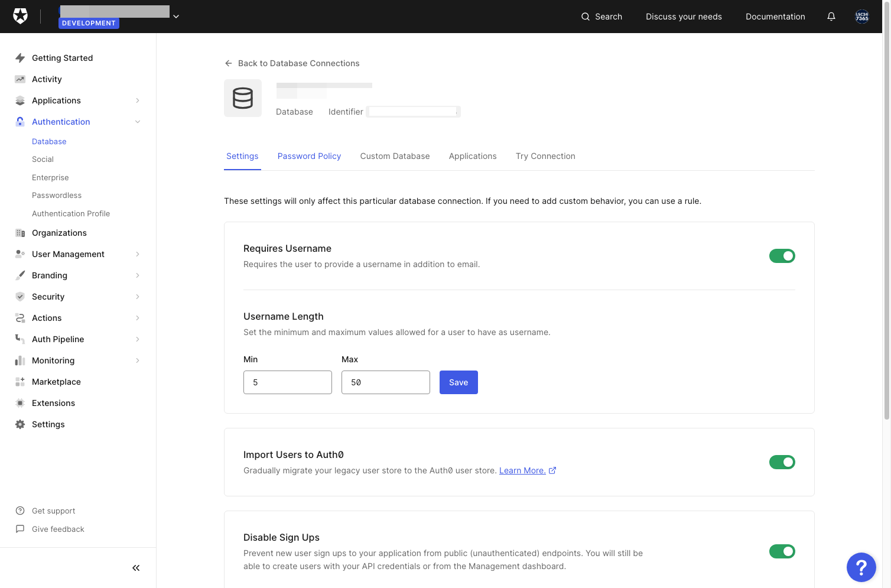The height and width of the screenshot is (588, 891).
Task: Switch to the Custom Database tab
Action: coord(395,156)
